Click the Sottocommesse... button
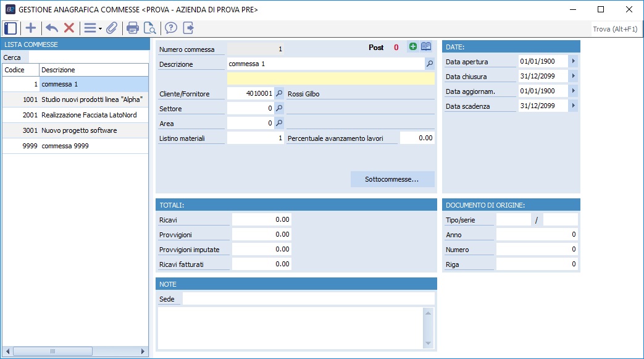 [x=392, y=179]
